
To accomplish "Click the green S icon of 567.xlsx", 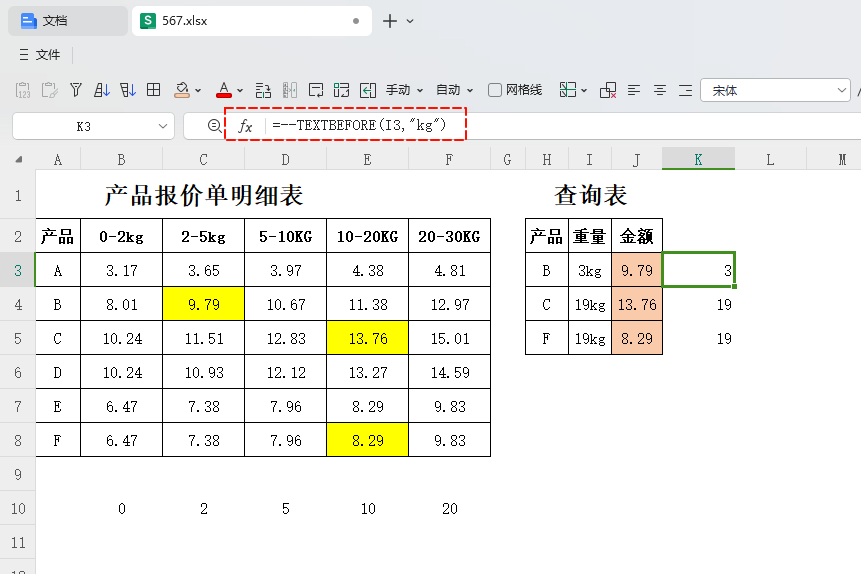I will [148, 21].
